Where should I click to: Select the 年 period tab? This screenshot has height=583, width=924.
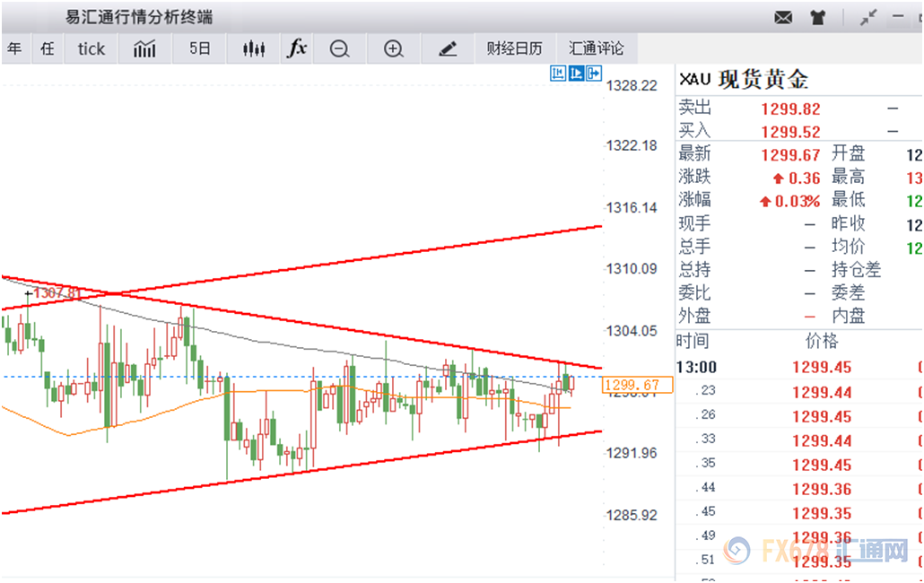14,49
